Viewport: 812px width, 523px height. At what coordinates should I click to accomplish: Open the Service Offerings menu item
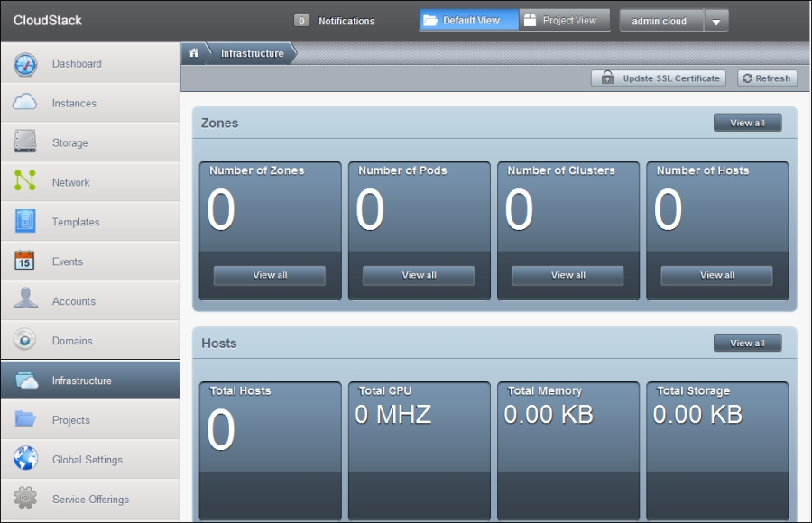90,500
